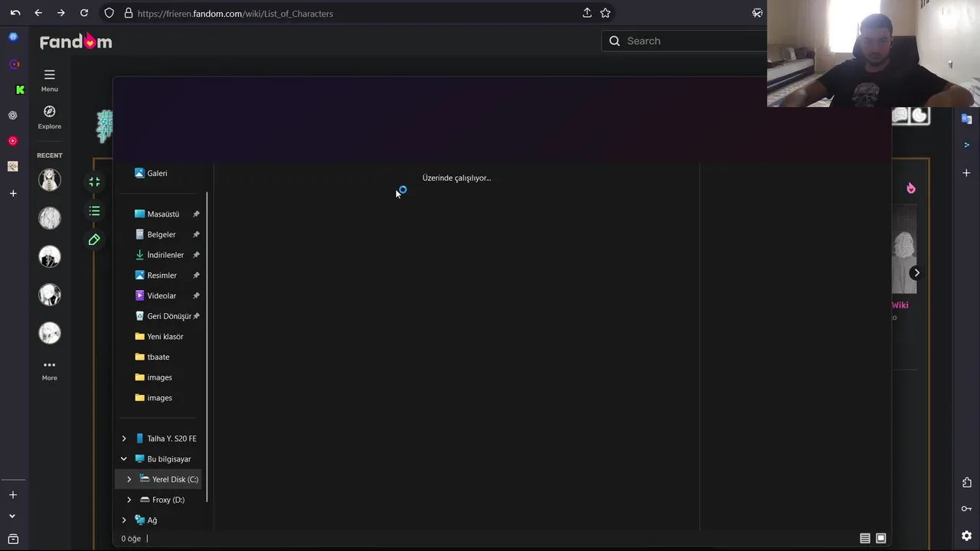Open the green K sidebar icon
The width and height of the screenshot is (980, 551).
point(20,90)
